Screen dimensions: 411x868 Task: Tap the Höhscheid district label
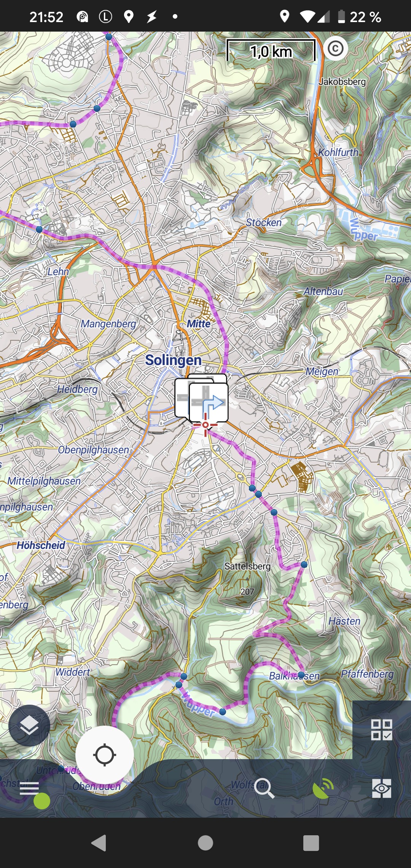pyautogui.click(x=41, y=545)
